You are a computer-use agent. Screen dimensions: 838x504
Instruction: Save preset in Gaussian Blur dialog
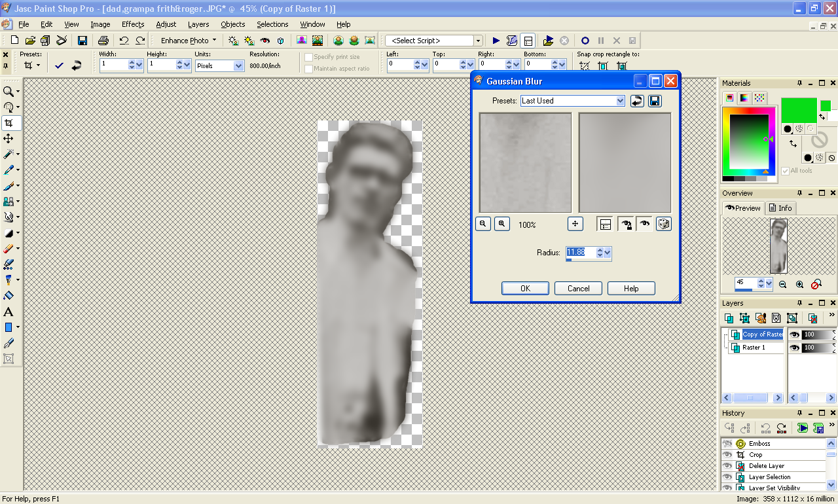[x=655, y=101]
